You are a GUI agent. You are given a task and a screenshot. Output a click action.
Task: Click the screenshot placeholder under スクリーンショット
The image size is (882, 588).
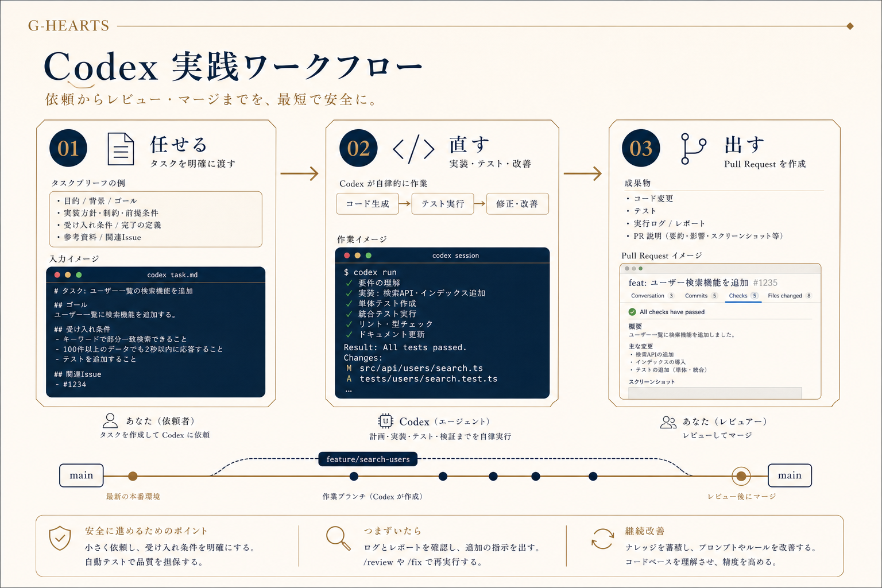[x=715, y=393]
